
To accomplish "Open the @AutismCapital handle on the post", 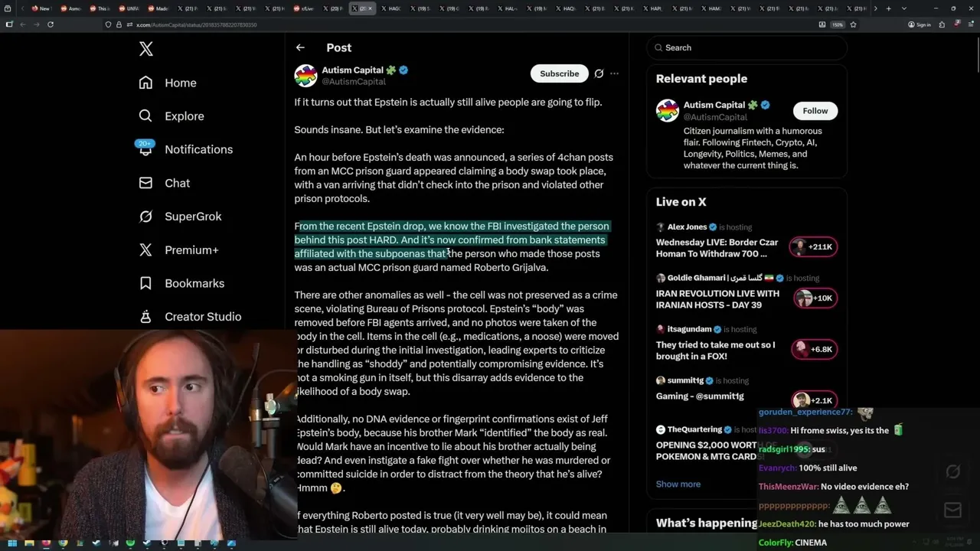I will coord(354,82).
